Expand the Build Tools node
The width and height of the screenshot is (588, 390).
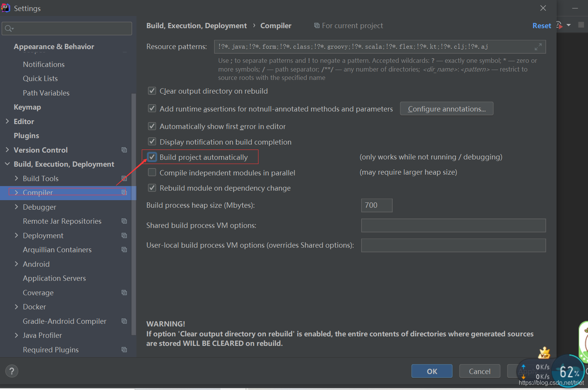(x=16, y=178)
